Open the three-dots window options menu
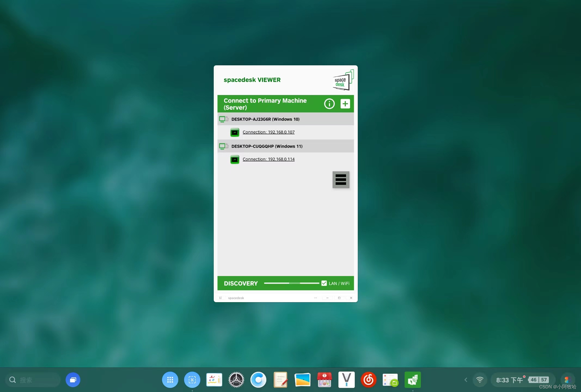Screen dimensions: 581x392 pos(315,298)
